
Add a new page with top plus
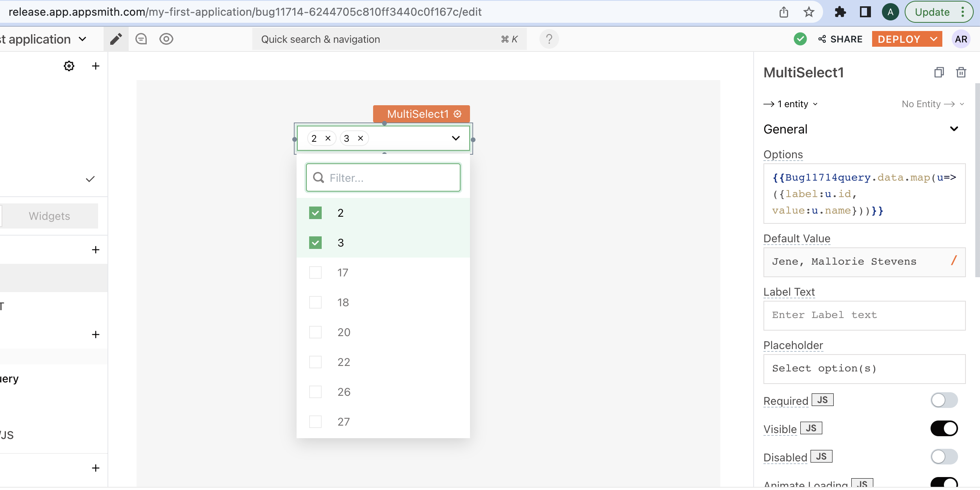[x=95, y=66]
